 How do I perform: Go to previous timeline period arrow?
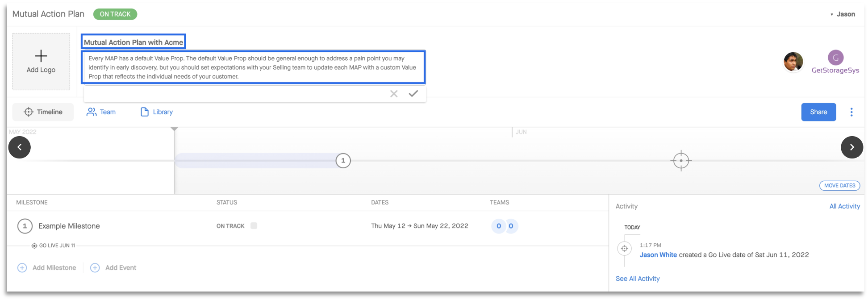[x=20, y=147]
